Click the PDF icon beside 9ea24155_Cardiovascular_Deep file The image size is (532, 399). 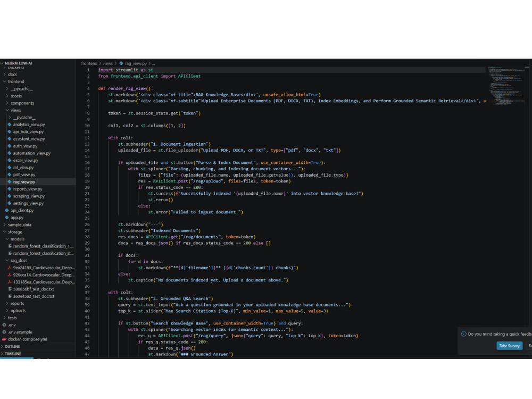10,268
